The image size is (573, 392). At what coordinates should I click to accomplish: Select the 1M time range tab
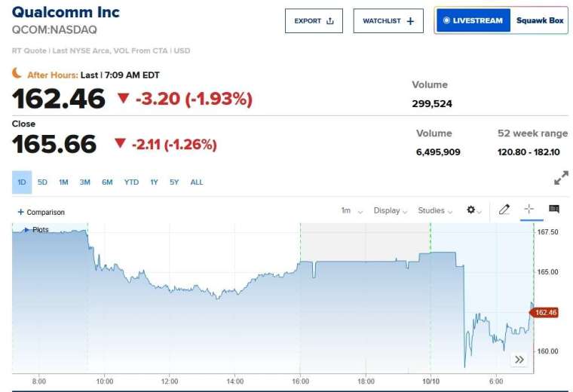(64, 182)
